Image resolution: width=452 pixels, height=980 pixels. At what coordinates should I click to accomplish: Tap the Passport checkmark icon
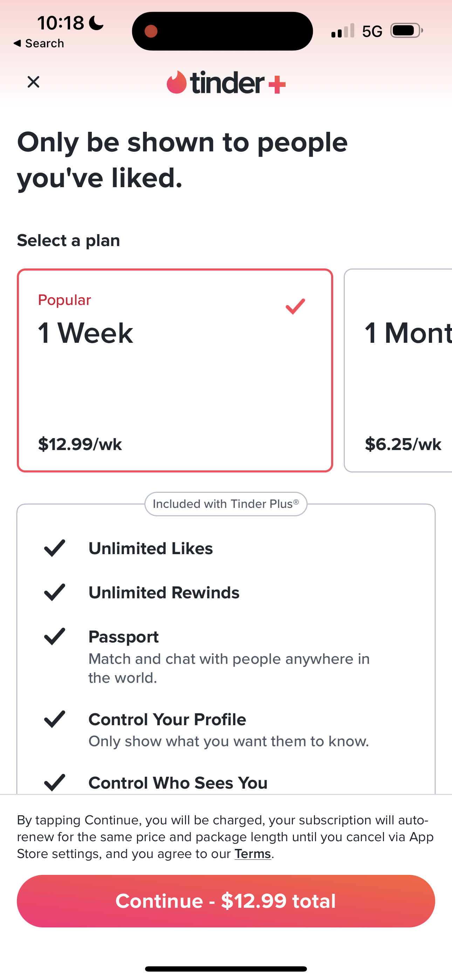55,637
